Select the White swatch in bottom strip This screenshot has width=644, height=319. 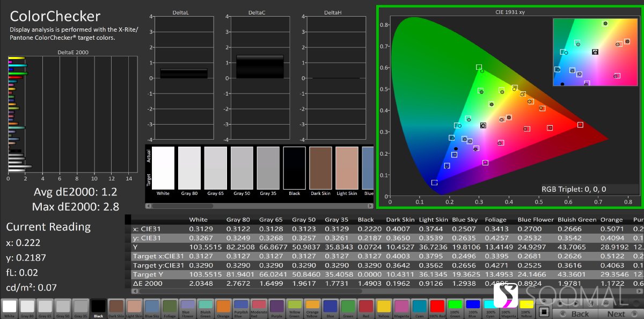coord(9,307)
